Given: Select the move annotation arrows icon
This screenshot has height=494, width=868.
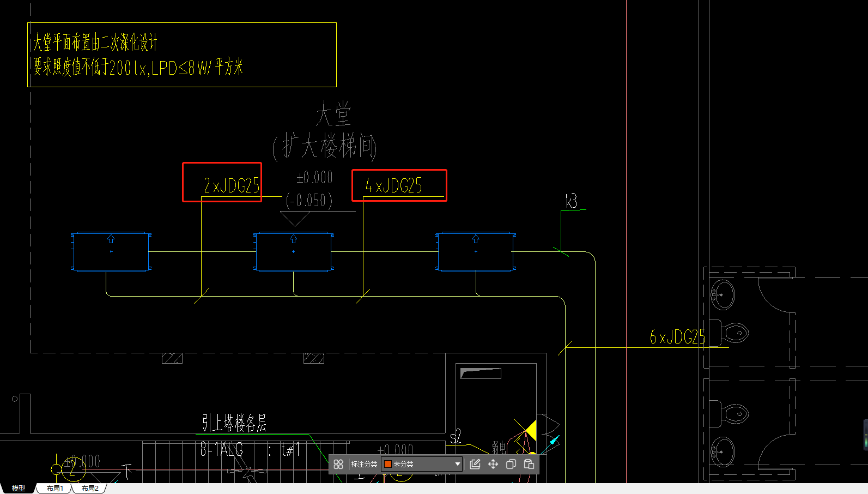Looking at the screenshot, I should (x=493, y=464).
